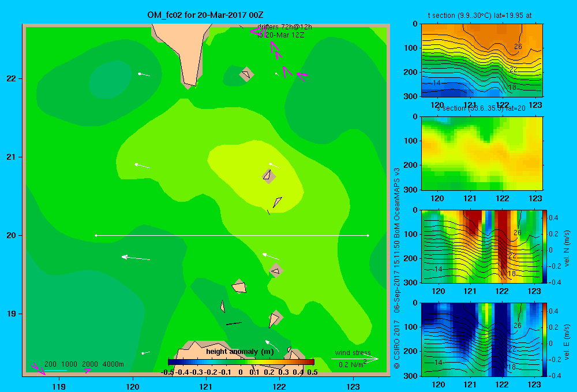Click the '-0.5' tick on height anomaly bar
Image resolution: width=577 pixels, height=392 pixels.
167,372
